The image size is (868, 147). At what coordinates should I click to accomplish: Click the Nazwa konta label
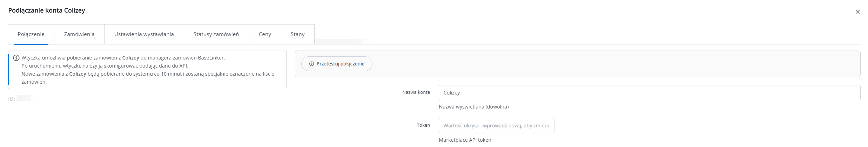click(416, 92)
